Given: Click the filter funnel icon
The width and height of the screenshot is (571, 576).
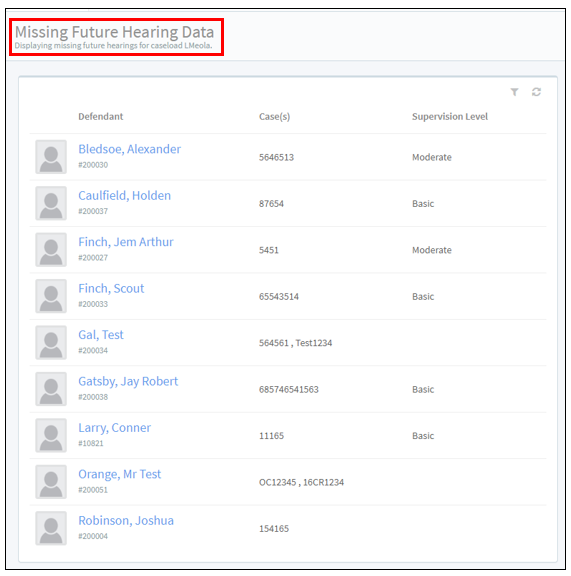Looking at the screenshot, I should tap(514, 92).
